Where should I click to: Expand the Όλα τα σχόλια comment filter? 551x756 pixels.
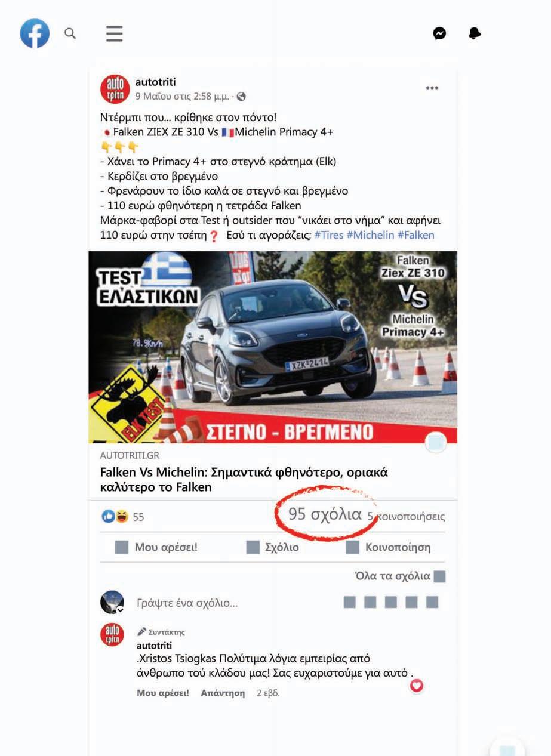(x=400, y=576)
